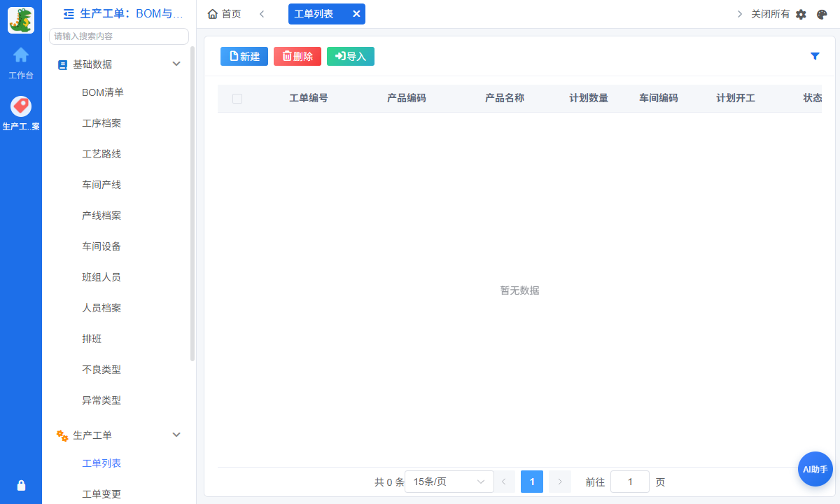Click the green dinosaur app logo

21,20
